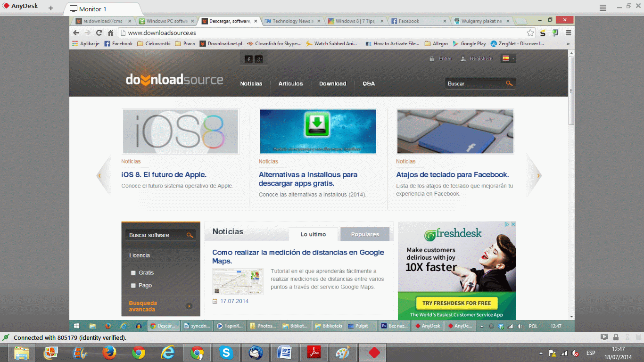
Task: Click the Google+ icon on downloadsource header
Action: pyautogui.click(x=259, y=59)
